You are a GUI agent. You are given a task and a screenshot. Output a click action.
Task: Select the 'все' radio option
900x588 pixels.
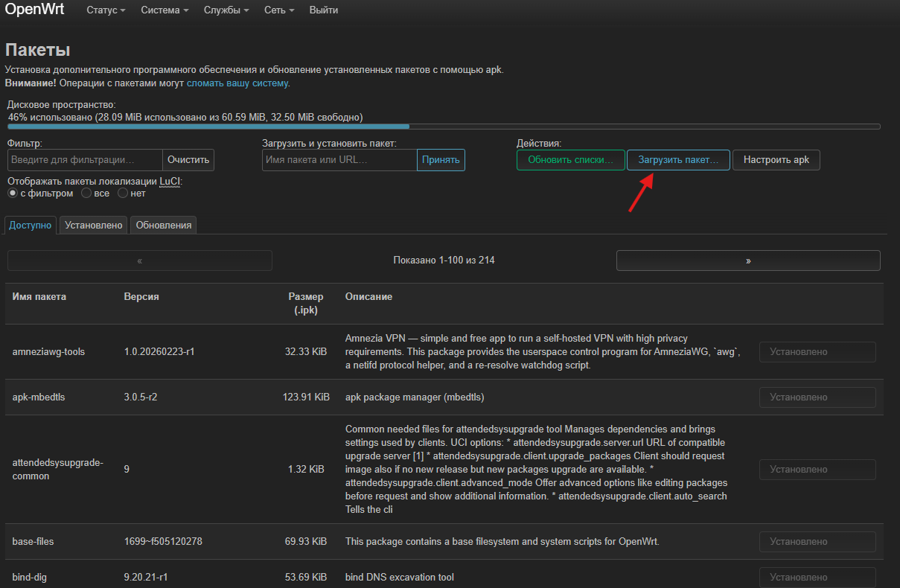pos(86,194)
